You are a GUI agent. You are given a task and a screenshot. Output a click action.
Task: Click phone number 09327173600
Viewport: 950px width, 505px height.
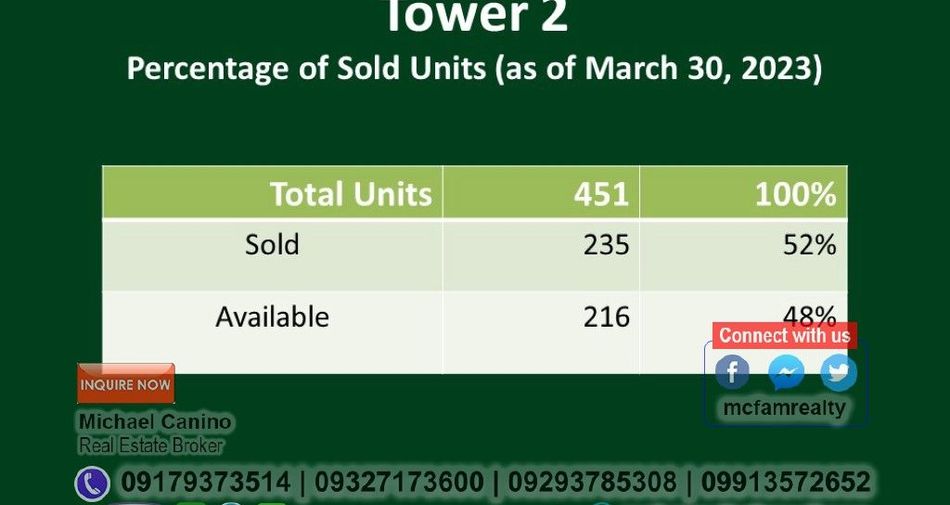tap(399, 483)
